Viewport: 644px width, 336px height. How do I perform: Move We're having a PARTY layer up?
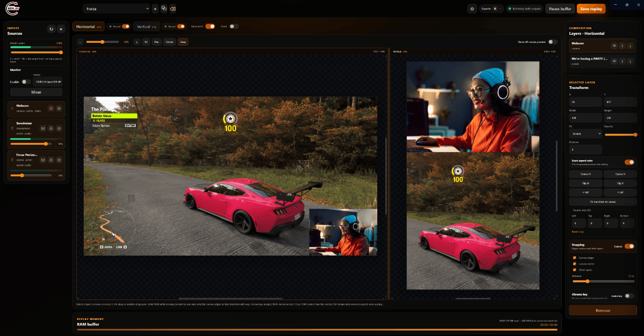coord(623,61)
